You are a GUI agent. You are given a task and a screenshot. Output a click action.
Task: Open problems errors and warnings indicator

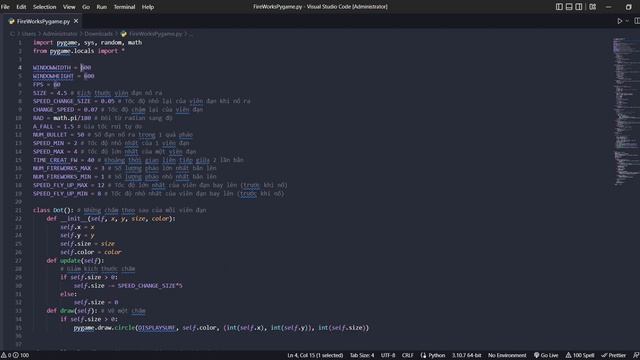[15, 355]
